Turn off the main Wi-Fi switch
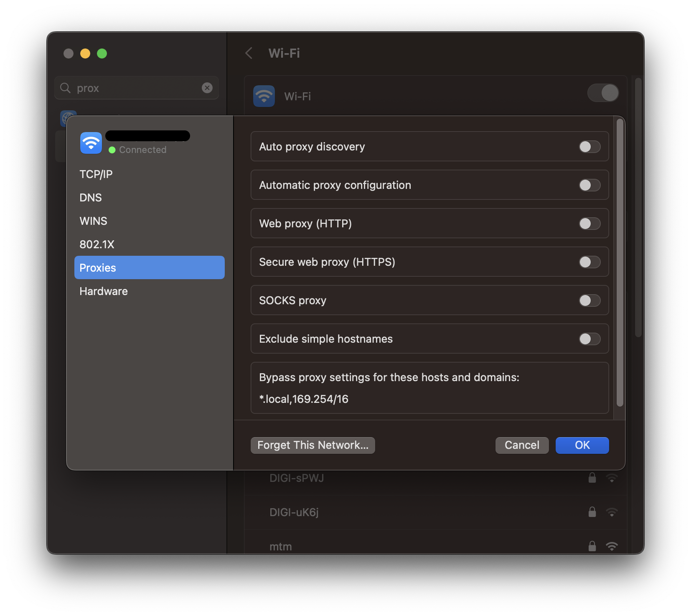The height and width of the screenshot is (616, 691). click(x=603, y=93)
